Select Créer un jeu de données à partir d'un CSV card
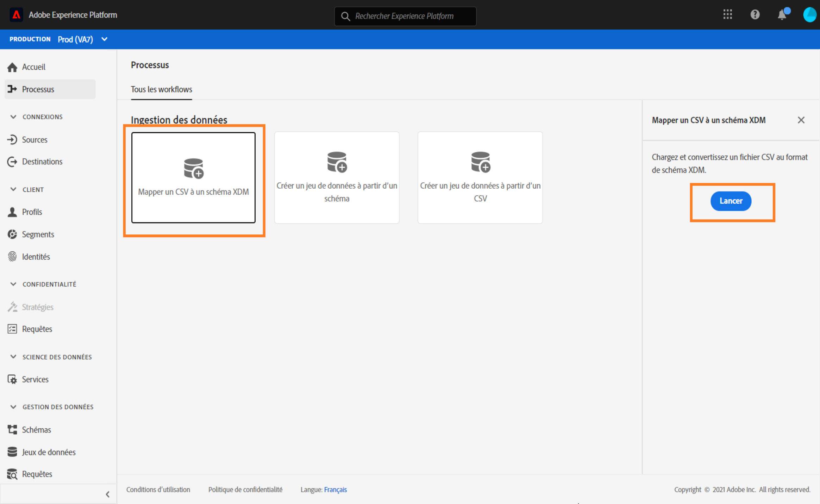820x504 pixels. point(480,177)
